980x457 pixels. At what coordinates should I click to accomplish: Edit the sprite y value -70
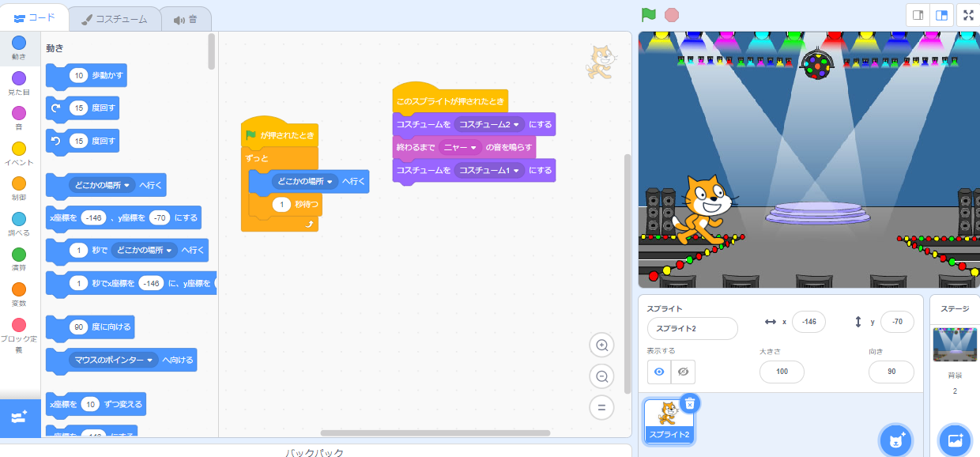pyautogui.click(x=897, y=322)
